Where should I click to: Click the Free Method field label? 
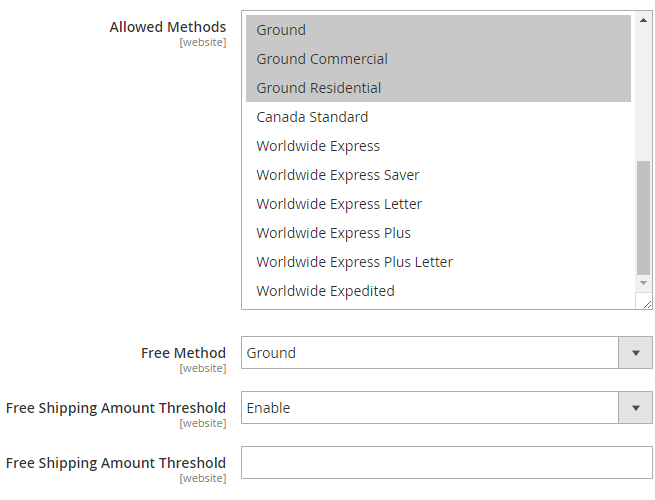point(183,353)
